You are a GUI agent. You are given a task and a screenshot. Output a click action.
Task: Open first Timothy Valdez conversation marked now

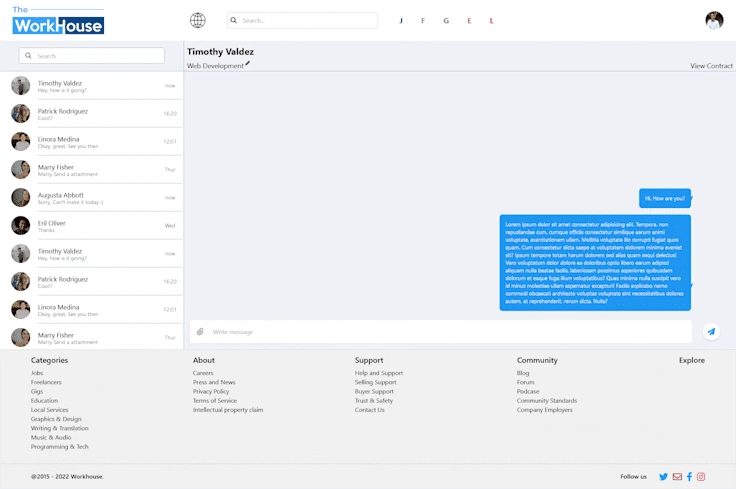click(x=92, y=86)
